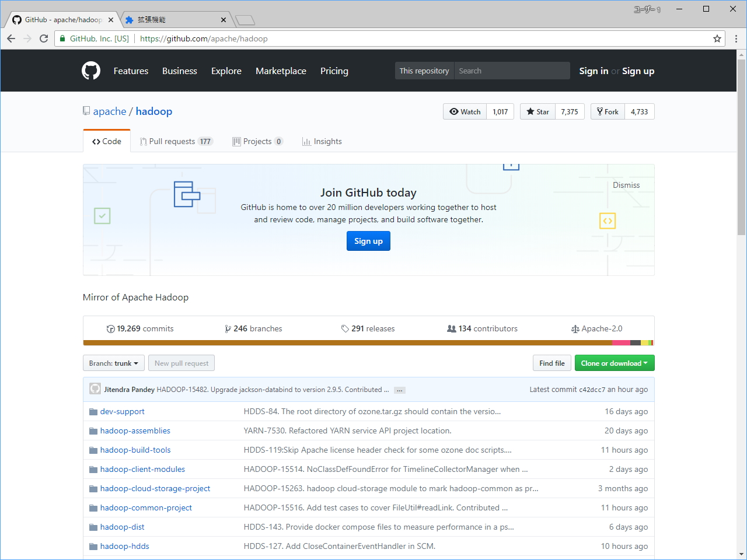The width and height of the screenshot is (747, 560).
Task: Expand the full commit message with the ellipsis
Action: (399, 390)
